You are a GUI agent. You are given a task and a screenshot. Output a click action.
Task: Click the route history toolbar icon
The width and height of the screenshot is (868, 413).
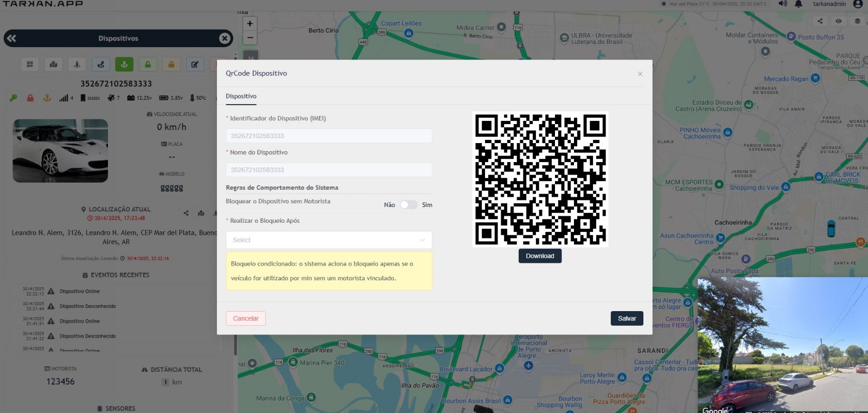pos(100,64)
